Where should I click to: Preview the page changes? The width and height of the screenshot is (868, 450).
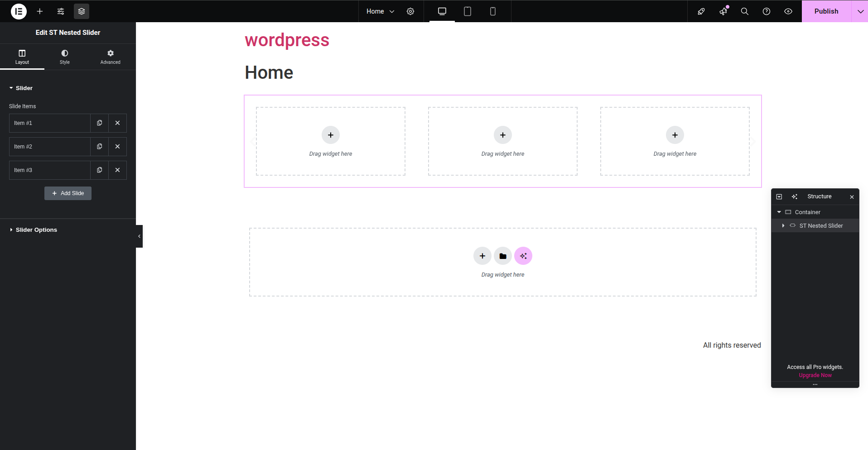788,11
